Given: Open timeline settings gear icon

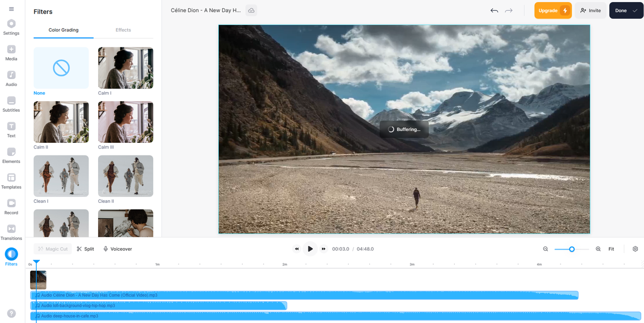Looking at the screenshot, I should (x=635, y=249).
